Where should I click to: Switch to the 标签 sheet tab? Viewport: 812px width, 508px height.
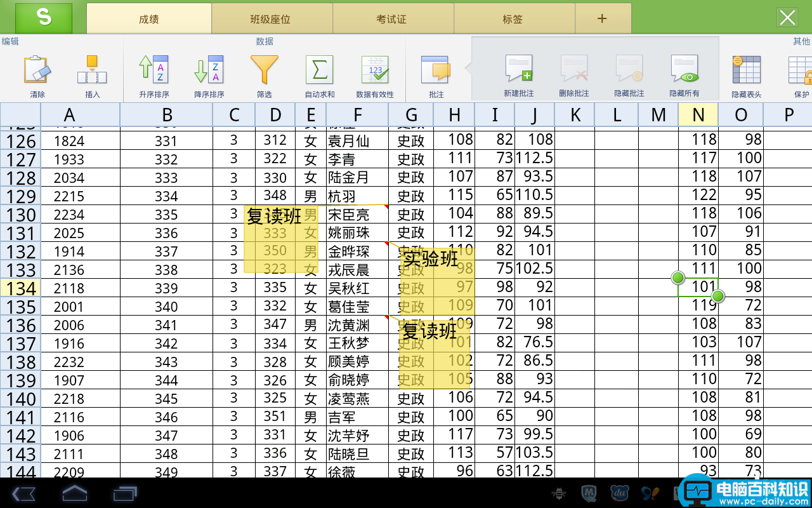[513, 19]
